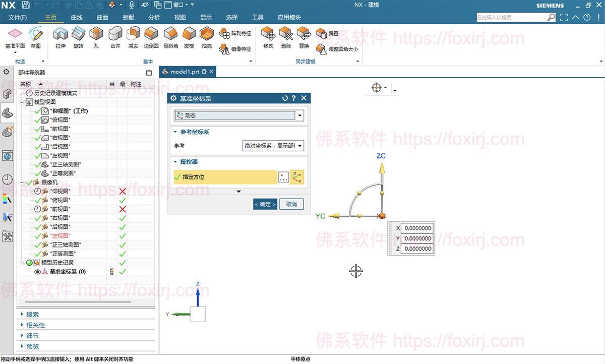Open the 动态 type dropdown in dialog
Image resolution: width=605 pixels, height=364 pixels.
[299, 115]
